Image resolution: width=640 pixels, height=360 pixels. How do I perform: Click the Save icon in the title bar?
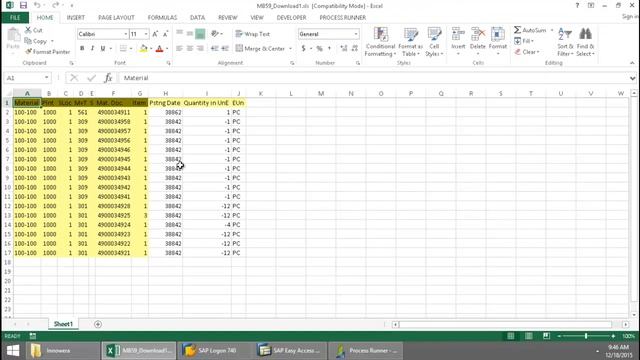(23, 5)
